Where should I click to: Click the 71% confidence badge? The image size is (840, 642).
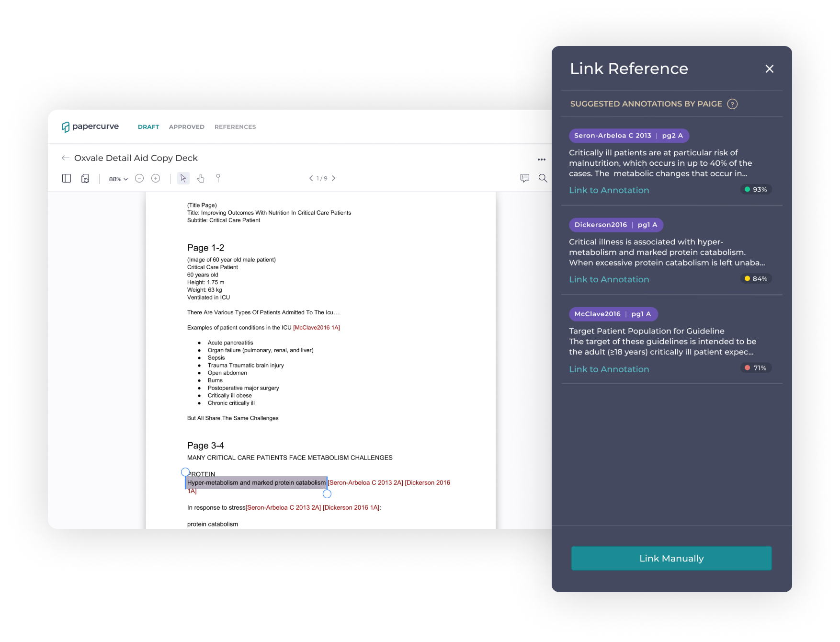756,368
